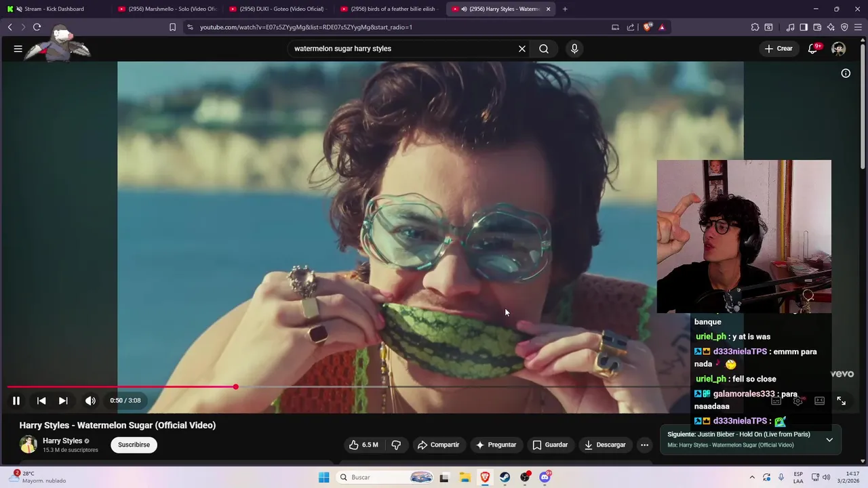Close the Harry Styles browser tab
This screenshot has height=488, width=868.
(548, 9)
